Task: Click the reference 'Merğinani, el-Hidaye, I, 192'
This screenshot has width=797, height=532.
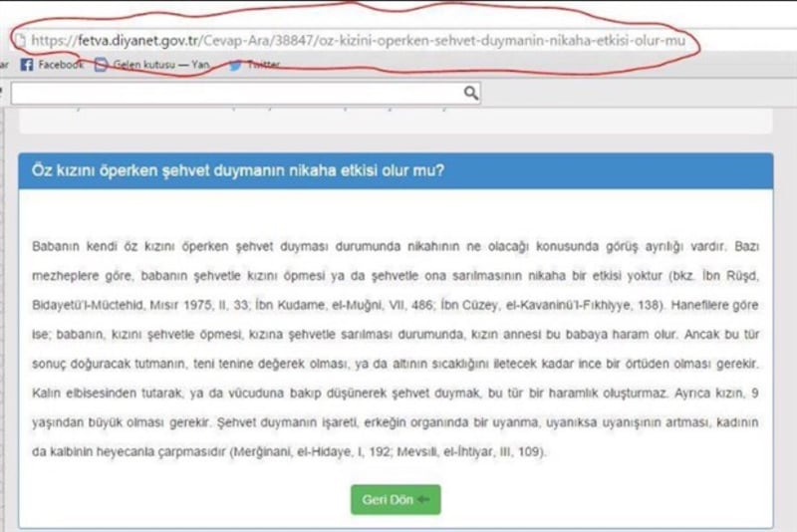Action: (x=311, y=451)
